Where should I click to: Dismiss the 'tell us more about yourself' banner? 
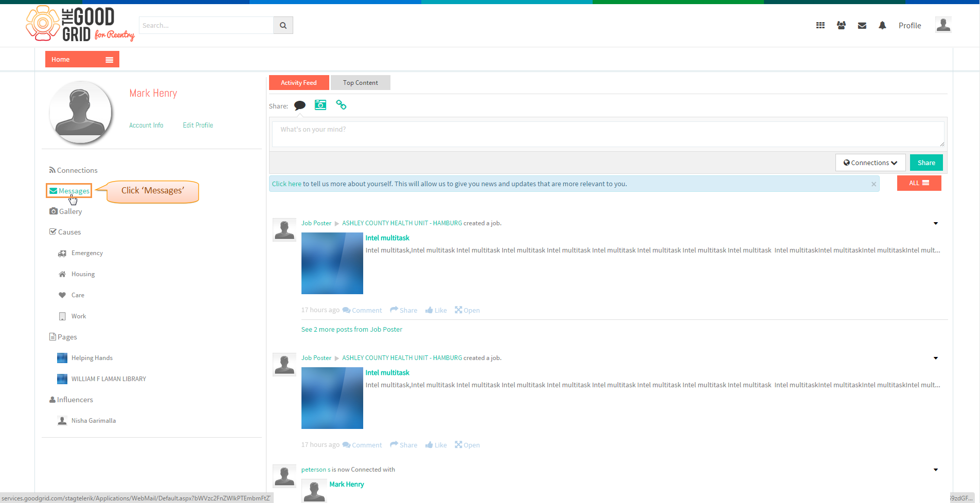tap(874, 184)
